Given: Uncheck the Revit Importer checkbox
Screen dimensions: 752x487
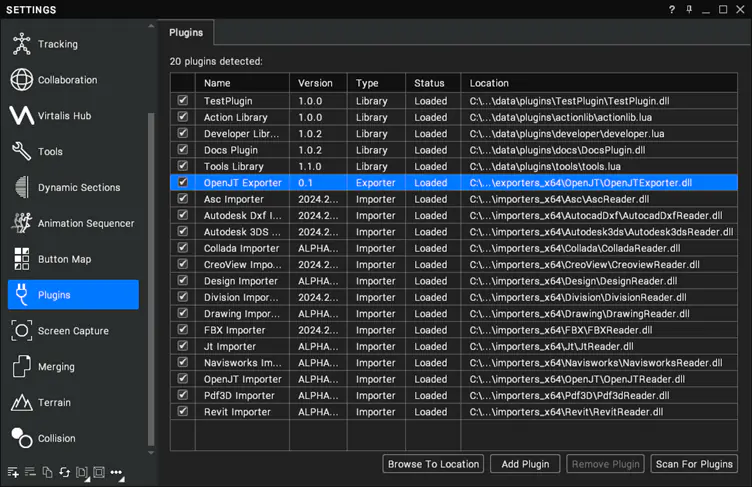Looking at the screenshot, I should pyautogui.click(x=183, y=411).
